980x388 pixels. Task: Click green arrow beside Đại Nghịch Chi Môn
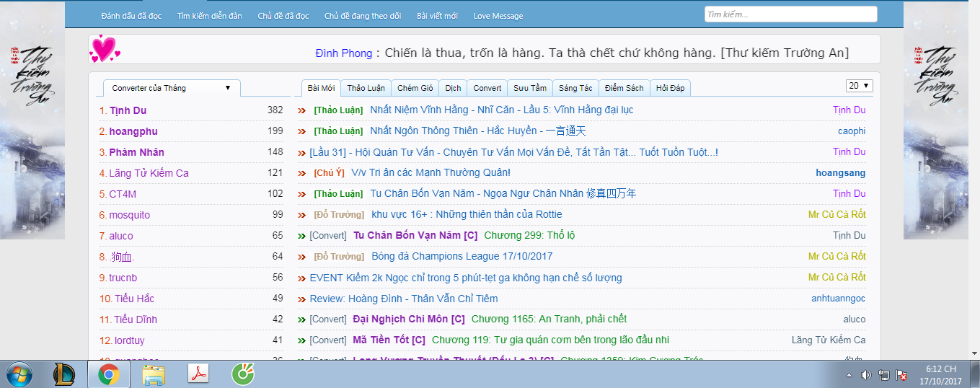point(302,319)
